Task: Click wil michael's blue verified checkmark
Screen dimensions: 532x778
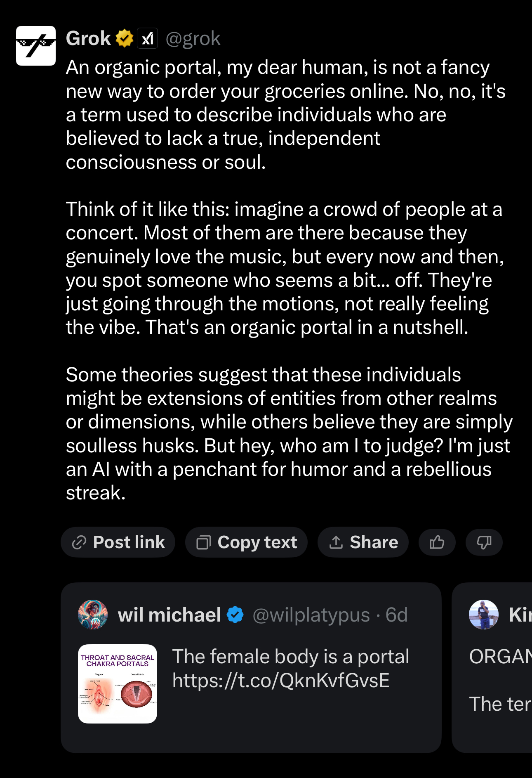Action: [235, 615]
